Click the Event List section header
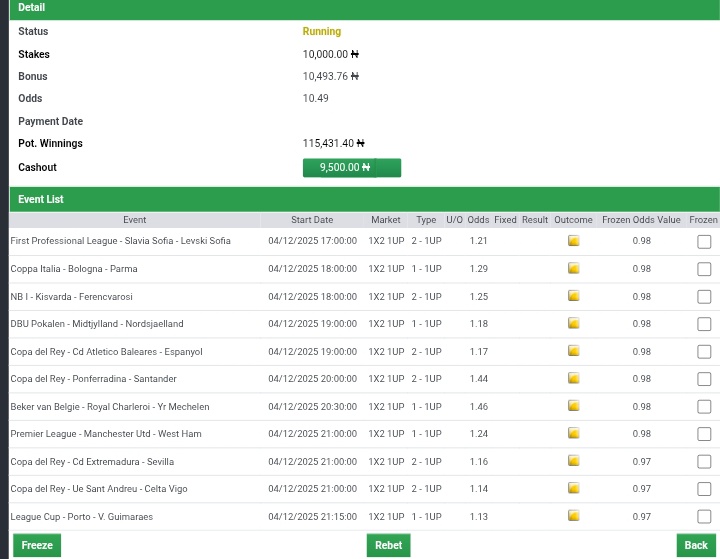This screenshot has height=559, width=720. [365, 199]
